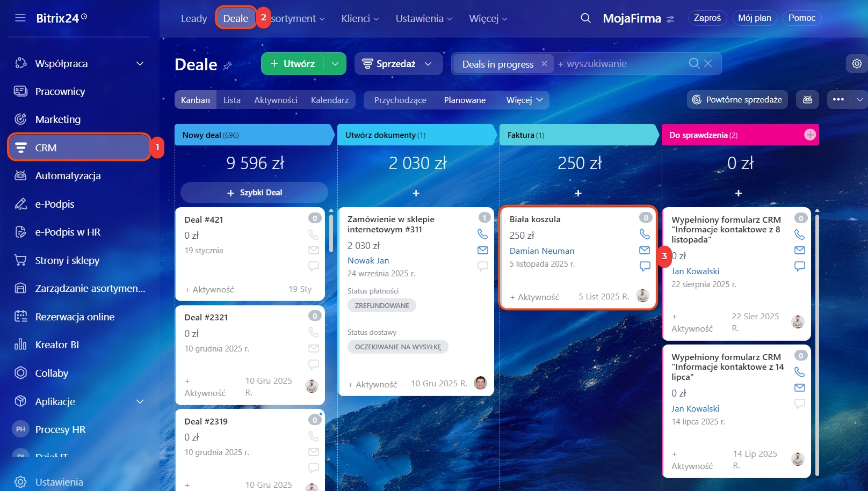Click pink plus icon in Do sprawdzenia column
The image size is (868, 491).
point(809,135)
